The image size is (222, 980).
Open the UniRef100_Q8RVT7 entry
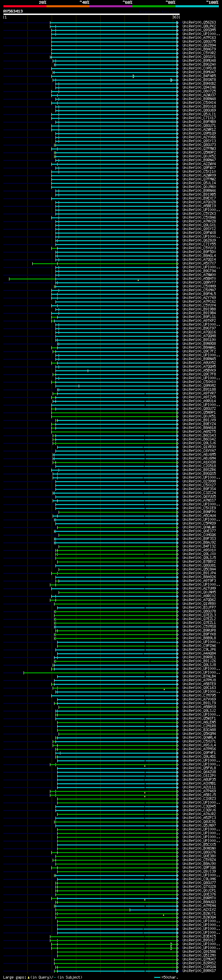pos(199,282)
